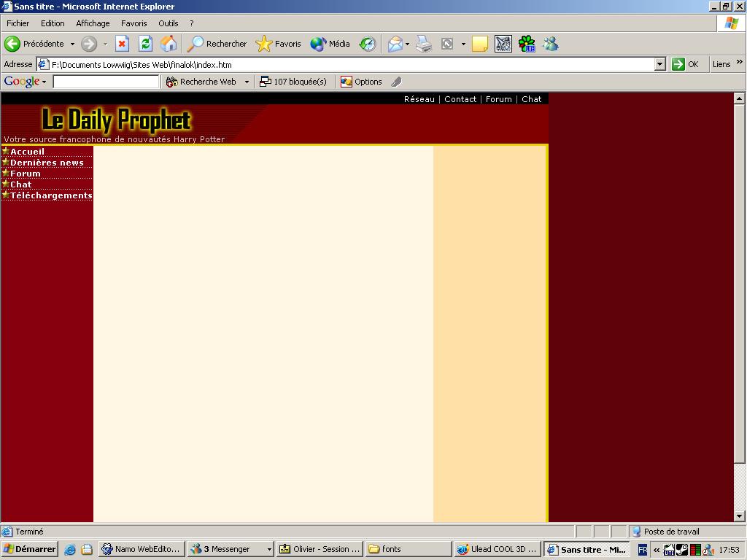
Task: Click the Google toolbar highlighter pen icon
Action: (x=396, y=82)
